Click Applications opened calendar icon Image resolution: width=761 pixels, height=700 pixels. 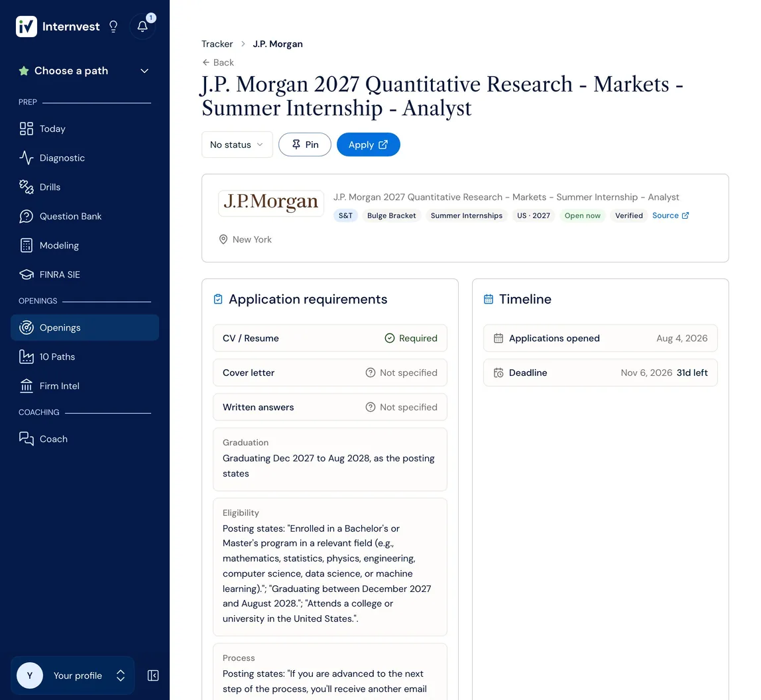point(498,338)
